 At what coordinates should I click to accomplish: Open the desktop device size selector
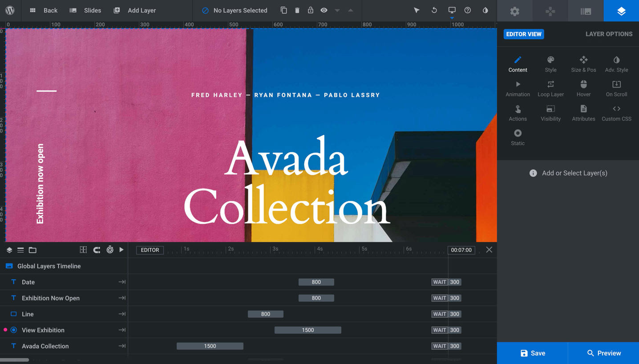452,10
